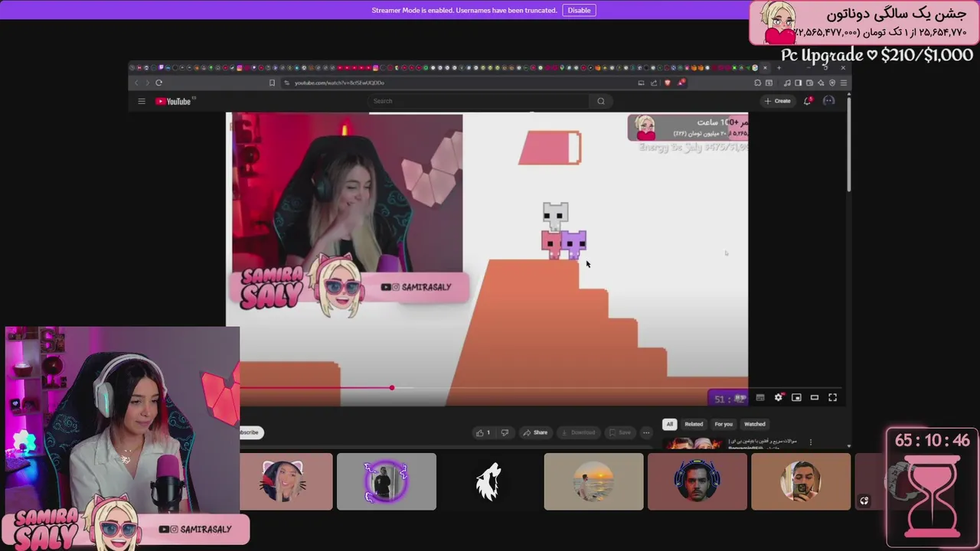
Task: Click the Create button on YouTube
Action: click(777, 101)
